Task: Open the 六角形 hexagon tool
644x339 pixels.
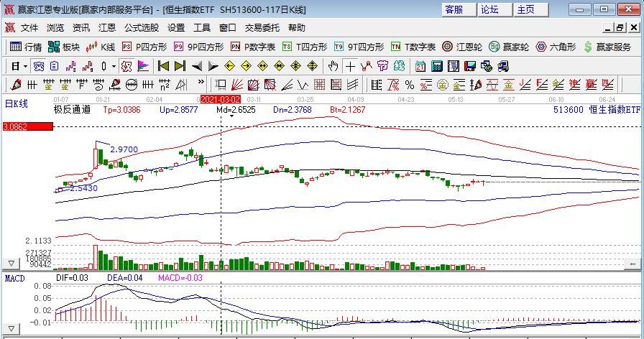Action: (556, 47)
